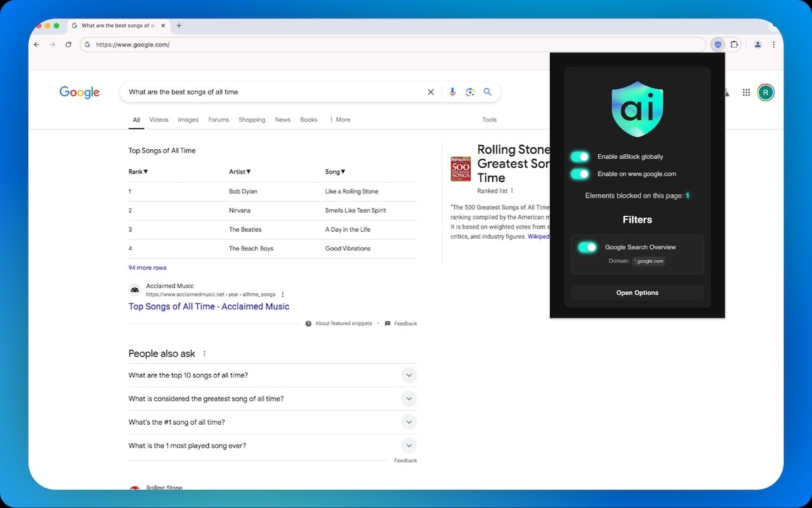812x508 pixels.
Task: Submit search with magnifier icon
Action: coord(487,92)
